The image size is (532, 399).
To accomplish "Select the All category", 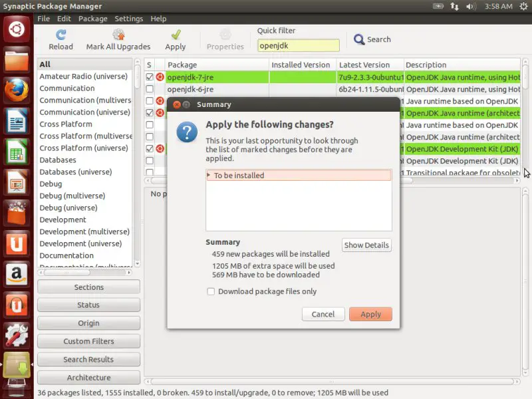I will [84, 64].
